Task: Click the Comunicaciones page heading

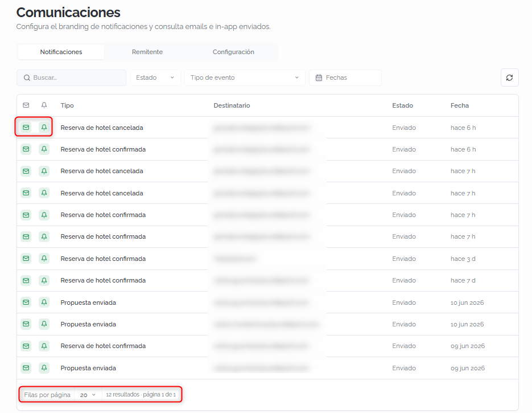Action: 68,13
